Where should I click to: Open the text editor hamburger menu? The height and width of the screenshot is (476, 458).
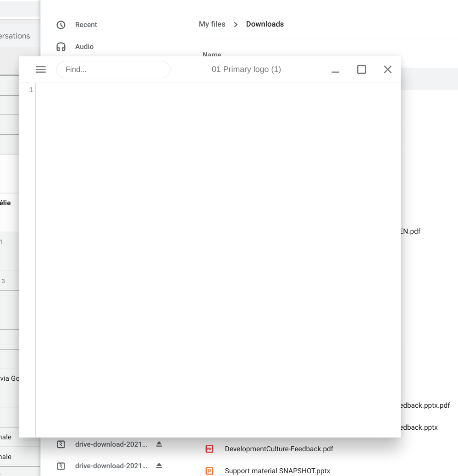click(41, 70)
